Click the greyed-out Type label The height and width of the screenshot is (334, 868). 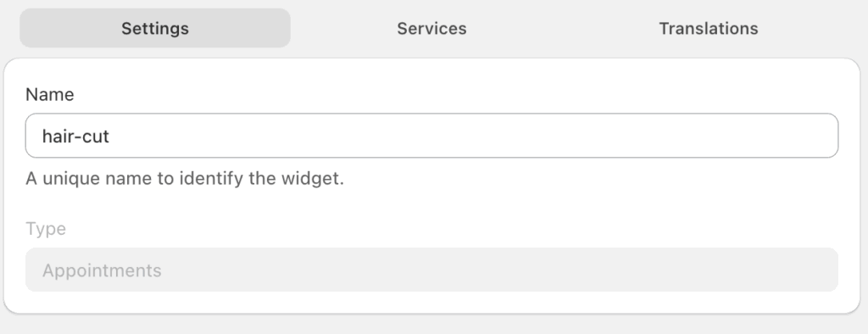click(x=46, y=229)
